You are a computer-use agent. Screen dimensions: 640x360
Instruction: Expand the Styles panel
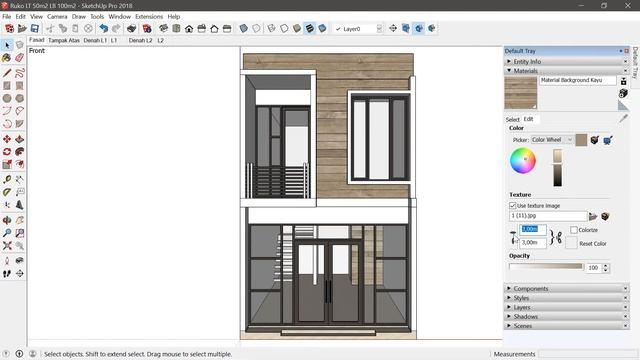pos(509,298)
